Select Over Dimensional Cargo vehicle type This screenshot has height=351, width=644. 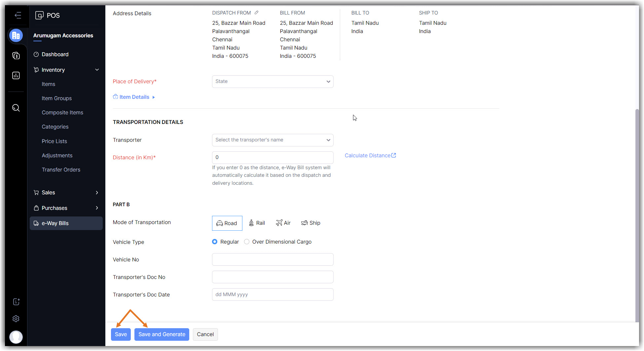click(x=247, y=242)
